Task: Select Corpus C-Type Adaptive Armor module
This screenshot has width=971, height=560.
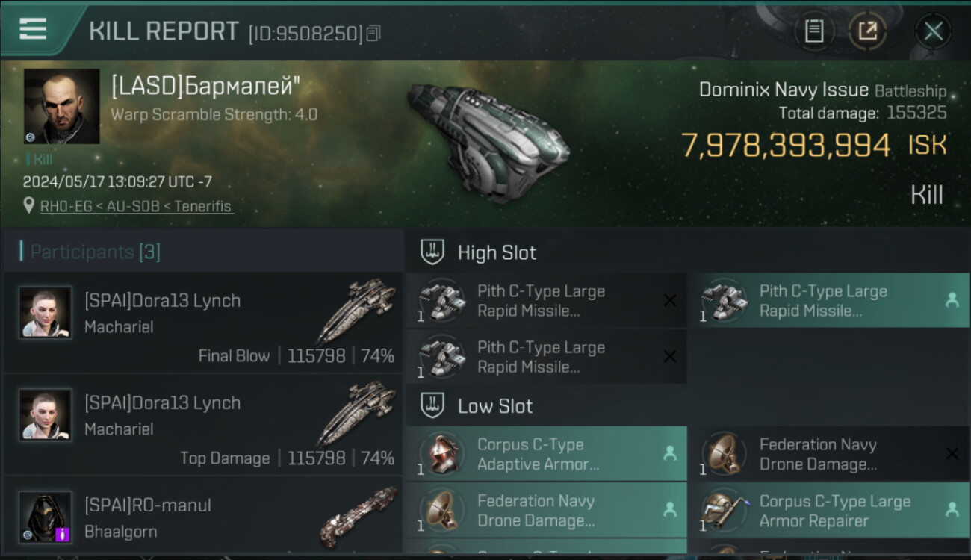Action: coord(546,454)
